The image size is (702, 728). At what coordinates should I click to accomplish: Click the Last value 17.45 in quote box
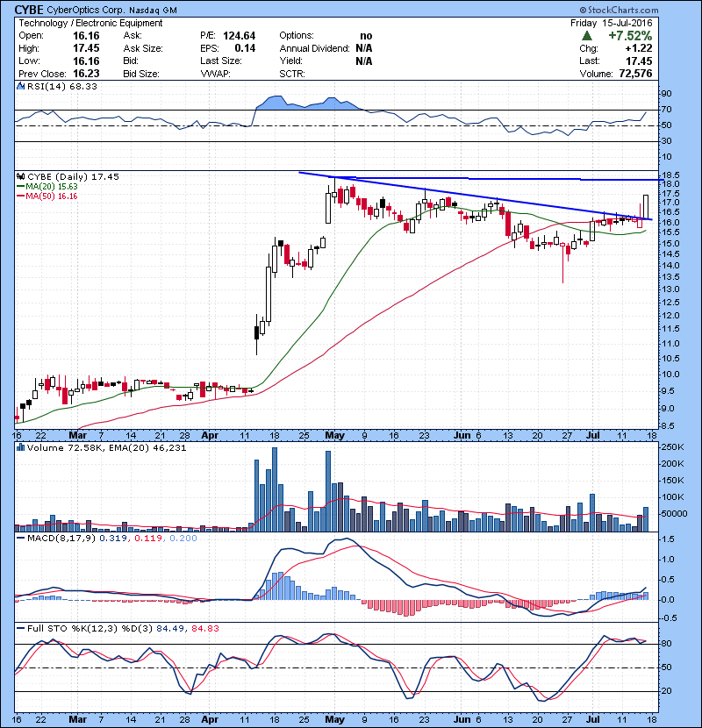point(639,61)
